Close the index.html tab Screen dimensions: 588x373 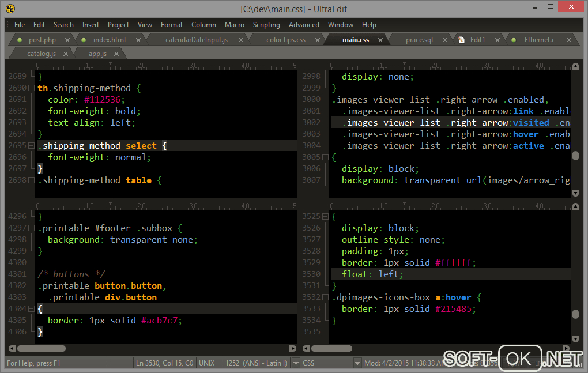(x=138, y=40)
